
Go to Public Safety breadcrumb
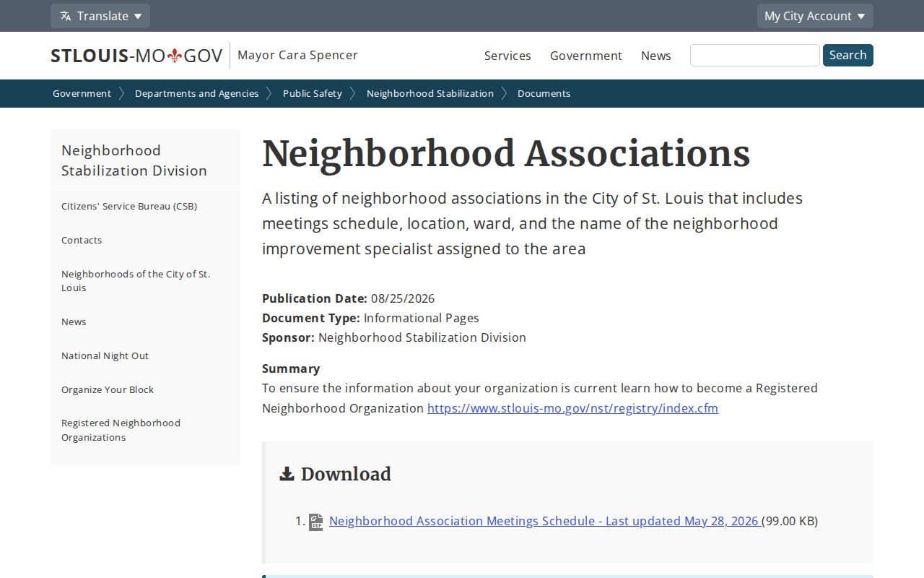[x=313, y=93]
